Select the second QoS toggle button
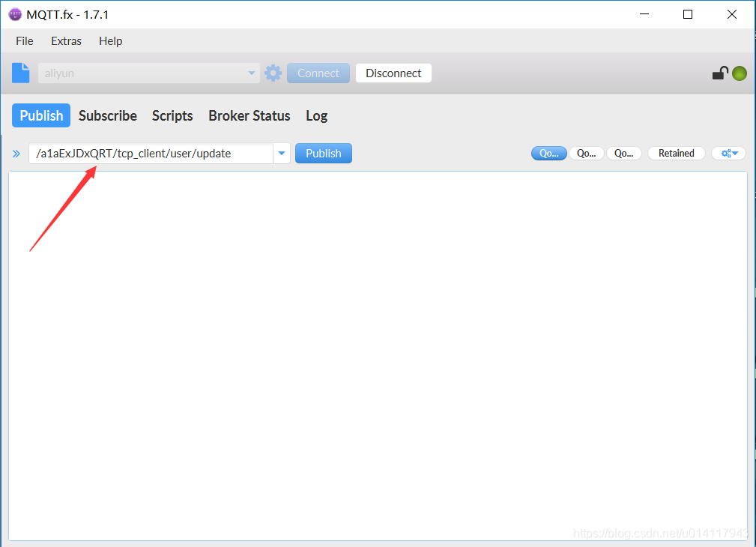Screen dimensions: 756x547 point(586,154)
